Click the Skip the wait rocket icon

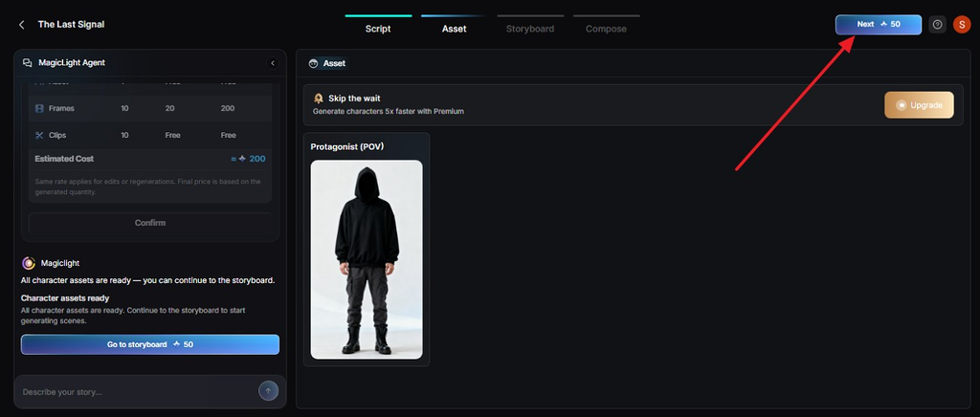coord(319,99)
